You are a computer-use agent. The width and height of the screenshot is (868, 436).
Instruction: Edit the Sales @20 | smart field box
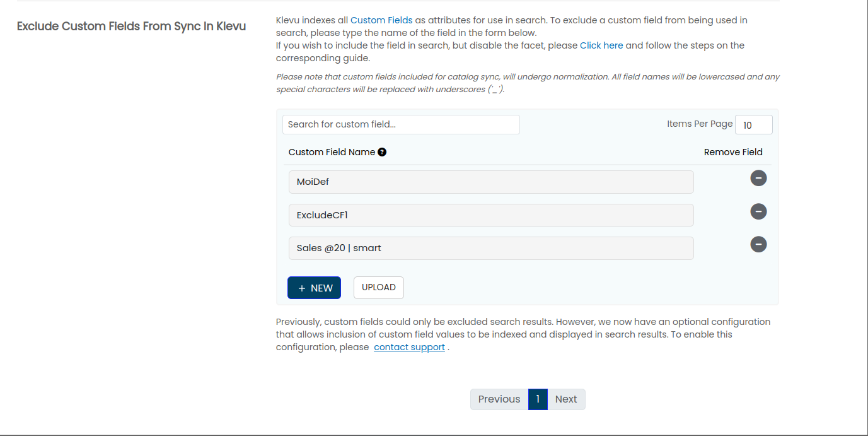(490, 248)
